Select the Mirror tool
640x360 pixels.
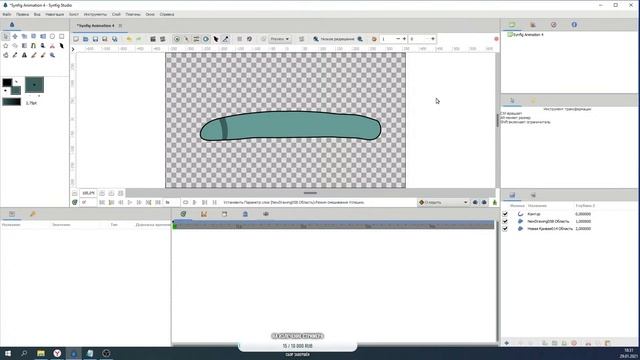click(43, 36)
